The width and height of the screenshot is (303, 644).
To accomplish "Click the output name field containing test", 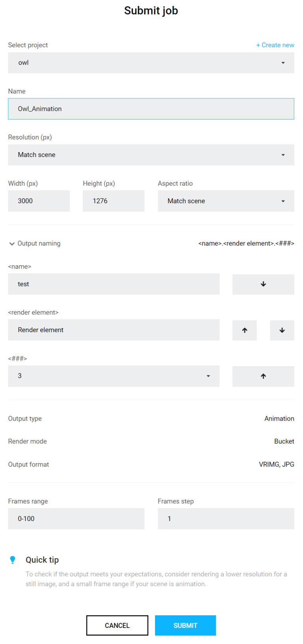I will click(x=114, y=284).
